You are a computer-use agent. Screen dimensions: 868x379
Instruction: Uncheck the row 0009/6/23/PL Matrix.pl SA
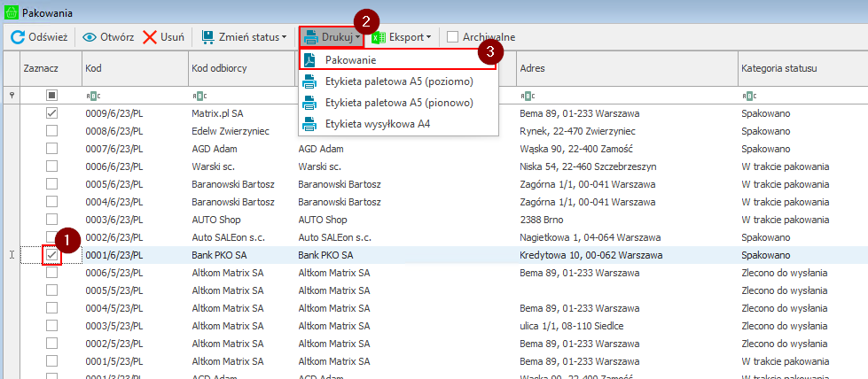click(52, 113)
